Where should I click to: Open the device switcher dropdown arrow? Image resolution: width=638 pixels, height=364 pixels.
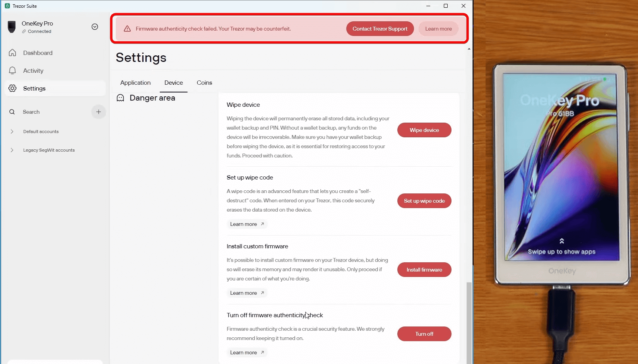95,27
